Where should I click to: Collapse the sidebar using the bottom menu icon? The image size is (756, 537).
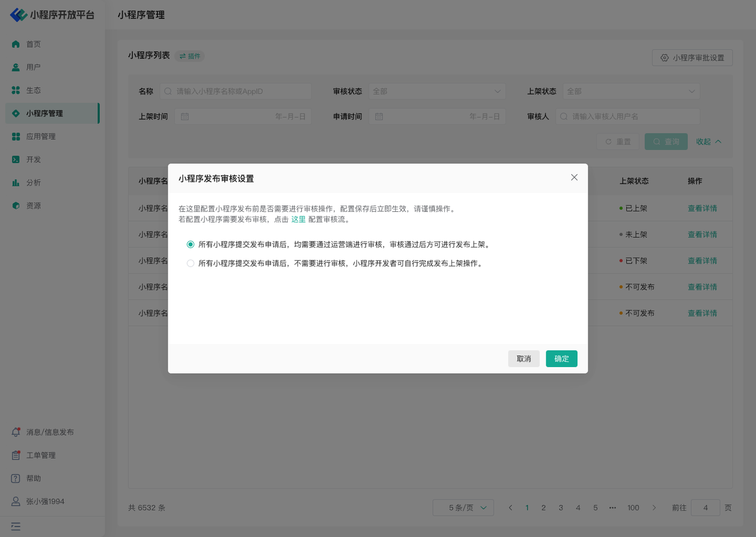(16, 526)
